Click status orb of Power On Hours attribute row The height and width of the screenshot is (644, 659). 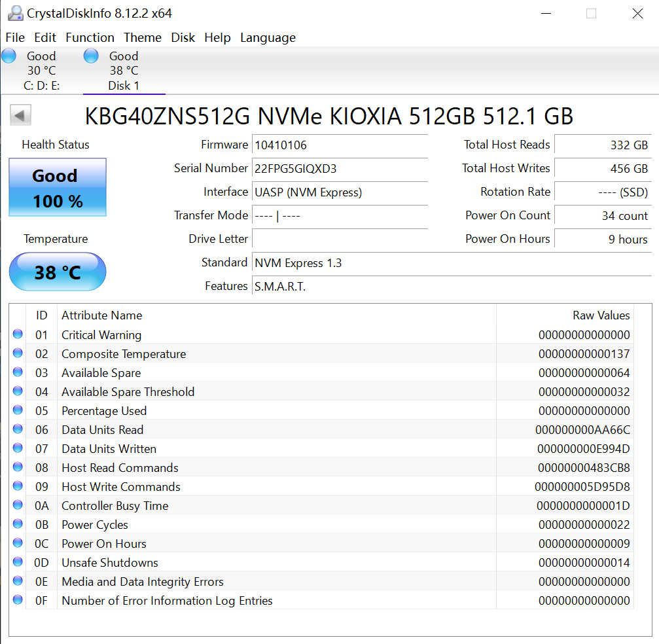coord(18,543)
